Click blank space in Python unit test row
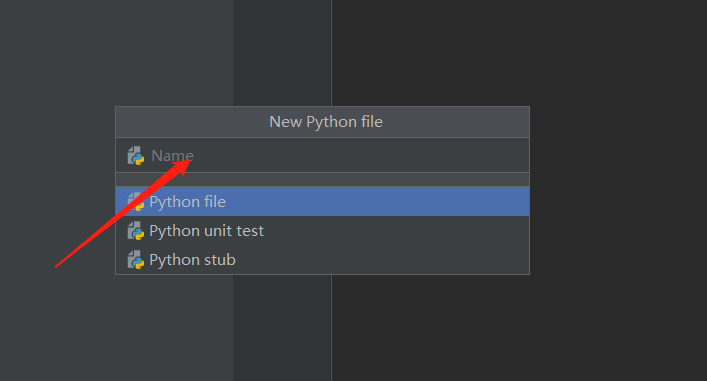707x381 pixels. 396,231
